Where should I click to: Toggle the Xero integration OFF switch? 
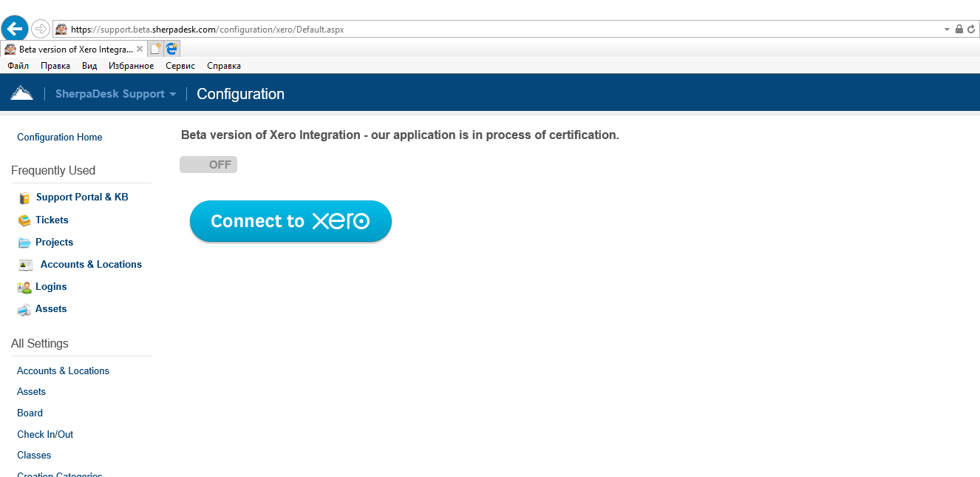tap(208, 165)
